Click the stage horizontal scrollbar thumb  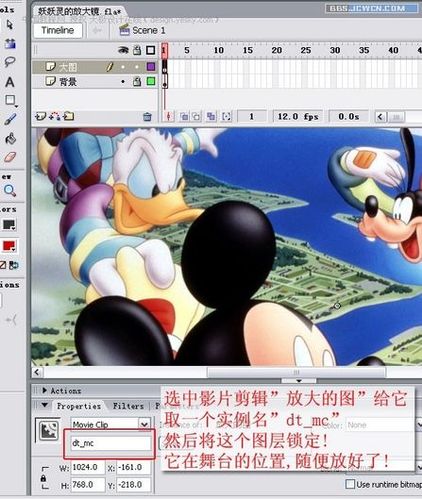(296, 372)
